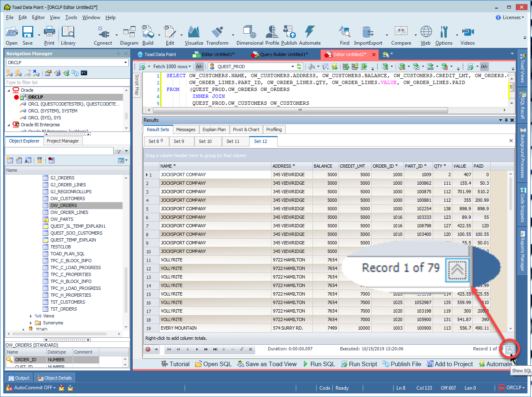This screenshot has height=397, width=532.
Task: Select the Project Manager tab
Action: 62,141
